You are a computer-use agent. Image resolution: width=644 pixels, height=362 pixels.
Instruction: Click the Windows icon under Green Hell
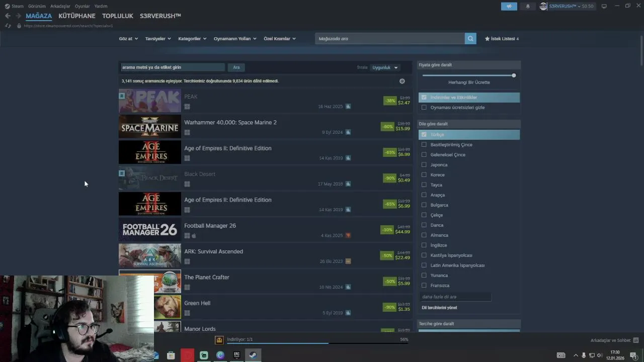tap(187, 313)
